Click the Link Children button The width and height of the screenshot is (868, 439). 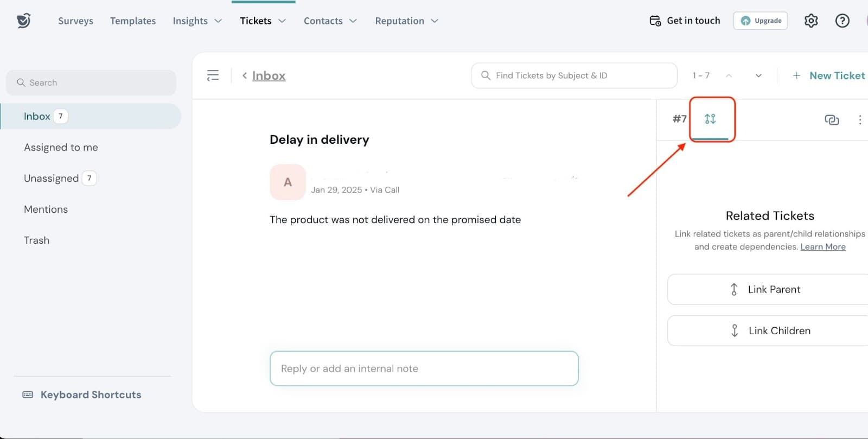click(768, 330)
